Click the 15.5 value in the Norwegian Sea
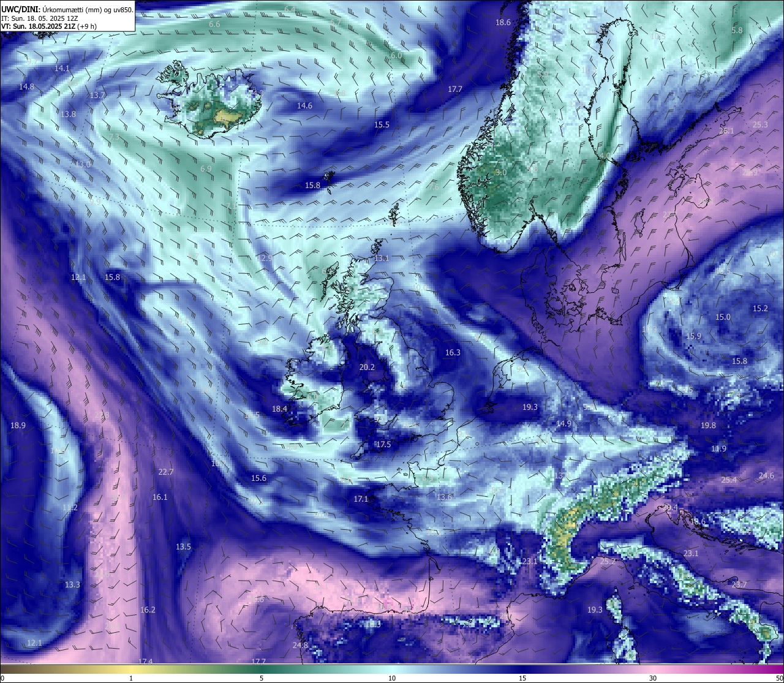Viewport: 784px width, 683px height. [382, 124]
